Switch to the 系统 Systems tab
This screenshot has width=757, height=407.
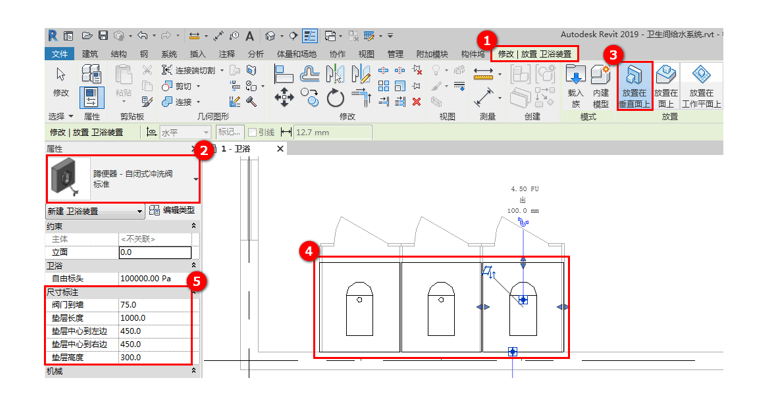168,54
